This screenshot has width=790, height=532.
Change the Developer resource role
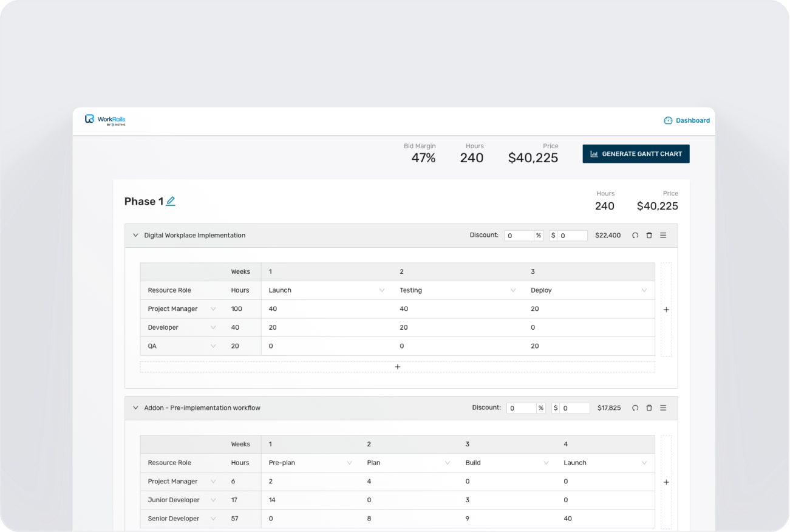point(182,327)
